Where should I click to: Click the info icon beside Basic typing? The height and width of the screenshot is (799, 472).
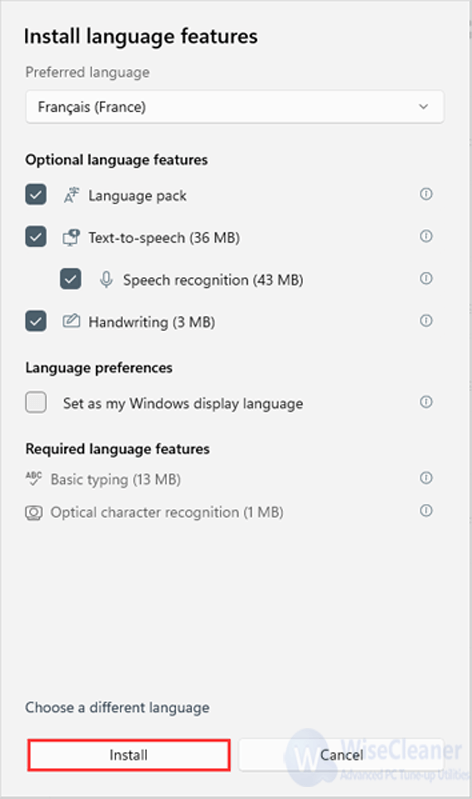click(x=426, y=478)
